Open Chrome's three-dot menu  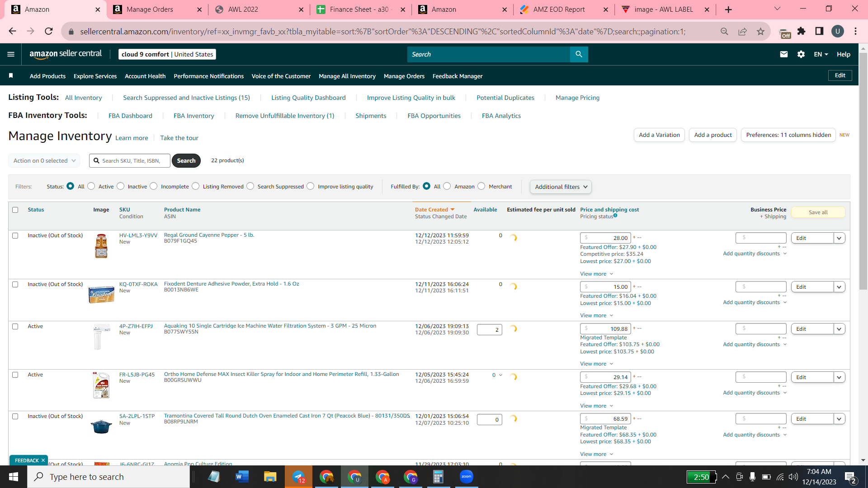point(855,31)
